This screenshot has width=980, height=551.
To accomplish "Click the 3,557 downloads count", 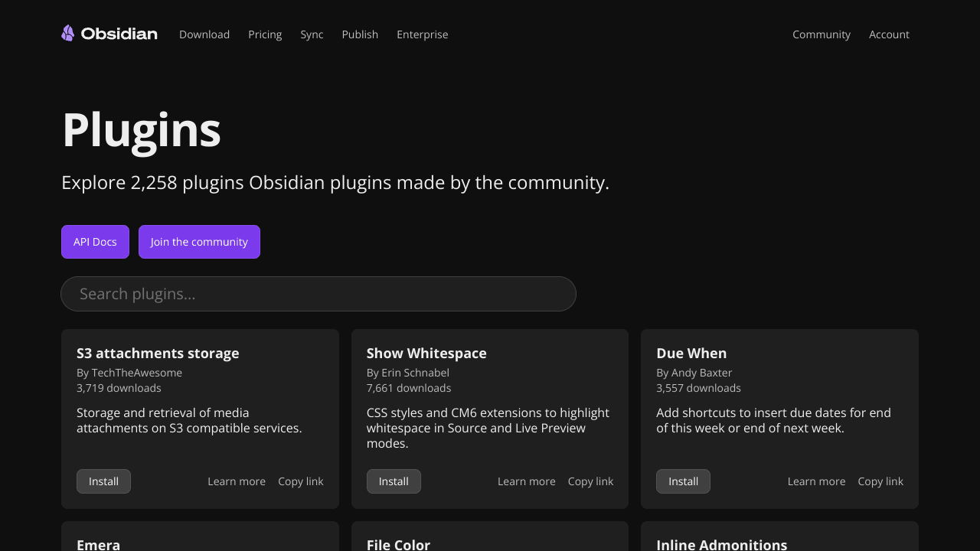I will coord(698,388).
